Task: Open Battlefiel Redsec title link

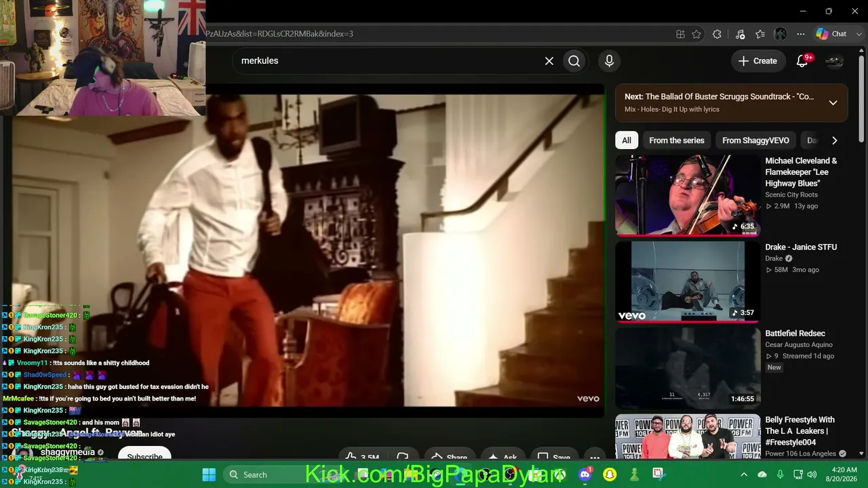Action: pyautogui.click(x=795, y=333)
